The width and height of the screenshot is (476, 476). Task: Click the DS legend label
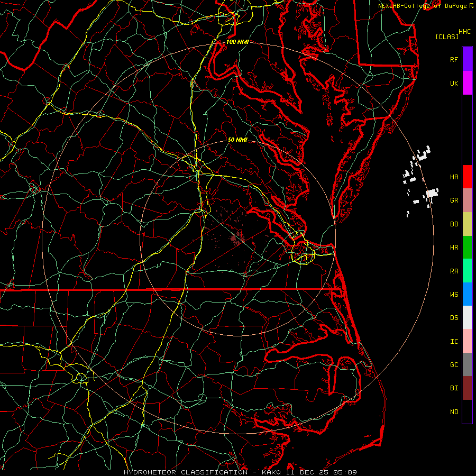pos(454,318)
